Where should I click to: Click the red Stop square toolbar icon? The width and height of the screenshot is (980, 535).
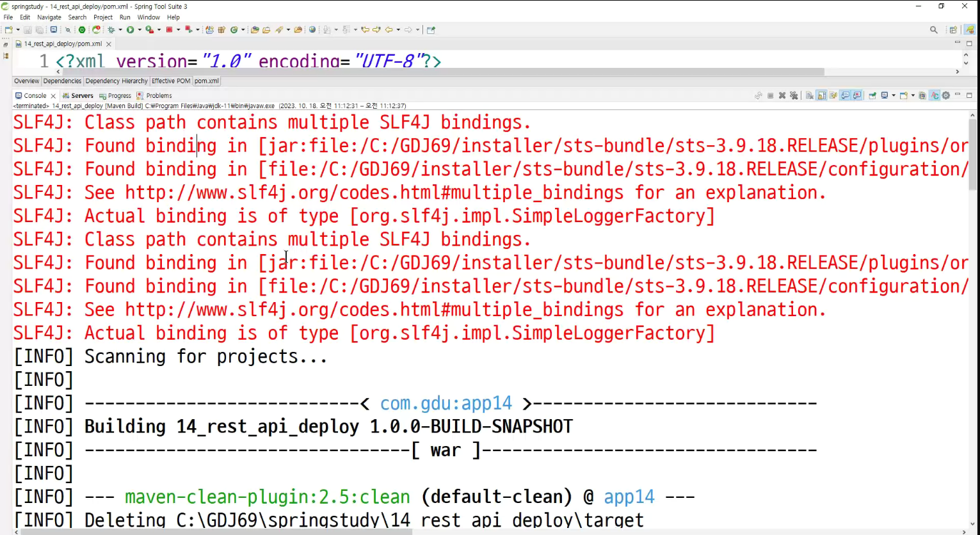point(169,29)
